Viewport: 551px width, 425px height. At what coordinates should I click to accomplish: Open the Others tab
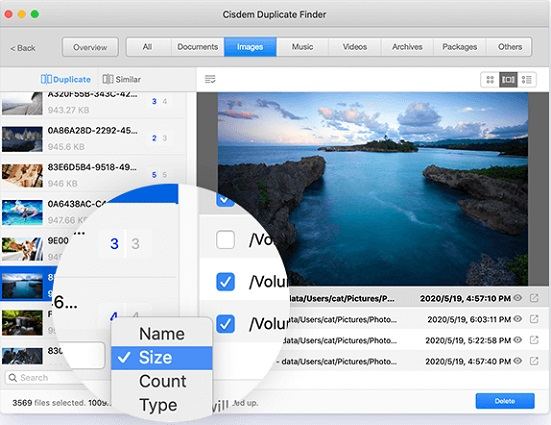coord(510,47)
